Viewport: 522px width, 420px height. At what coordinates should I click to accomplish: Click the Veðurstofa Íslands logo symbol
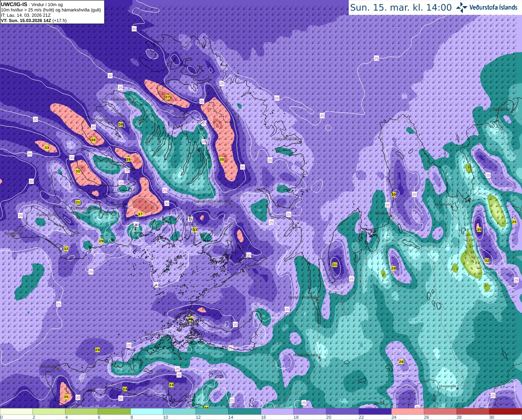pyautogui.click(x=462, y=7)
